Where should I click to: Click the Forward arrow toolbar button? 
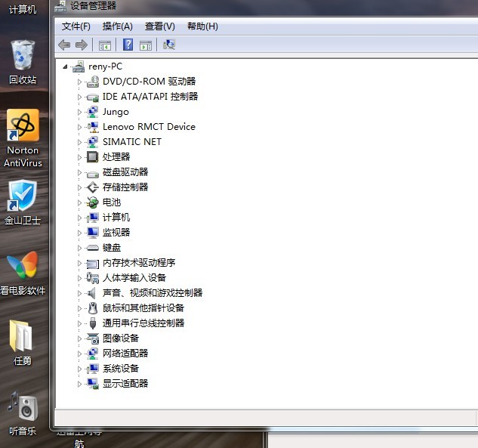pos(81,45)
